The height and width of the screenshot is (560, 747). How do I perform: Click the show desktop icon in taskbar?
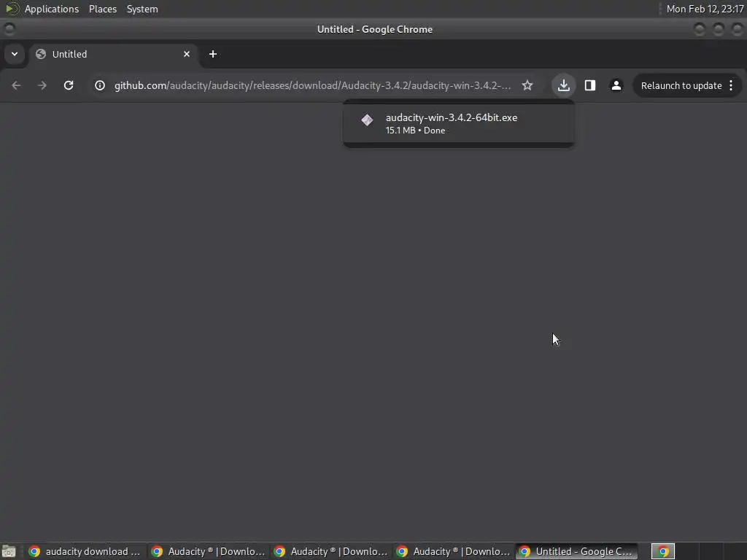coord(9,551)
